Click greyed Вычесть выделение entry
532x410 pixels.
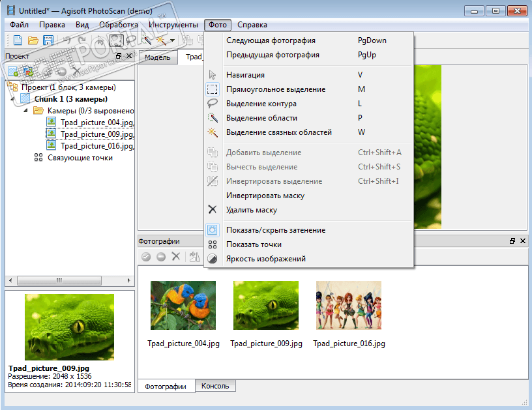click(x=309, y=167)
